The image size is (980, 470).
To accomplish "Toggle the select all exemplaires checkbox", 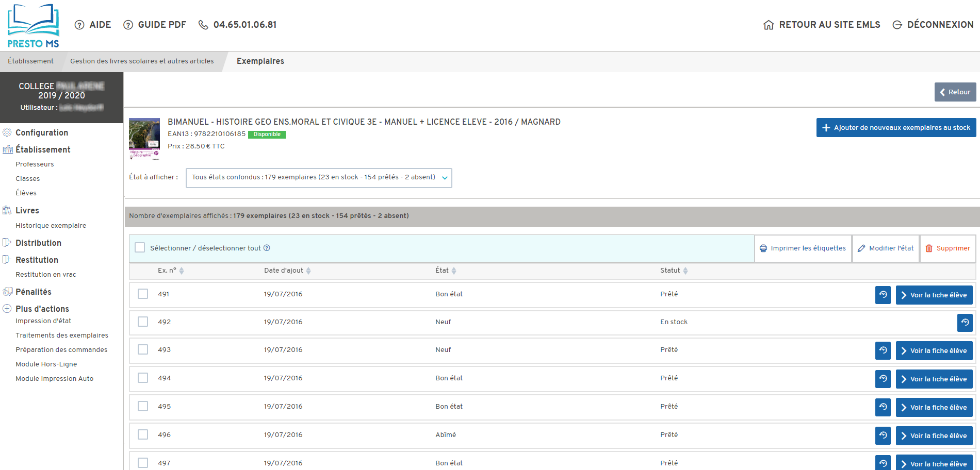I will [140, 248].
